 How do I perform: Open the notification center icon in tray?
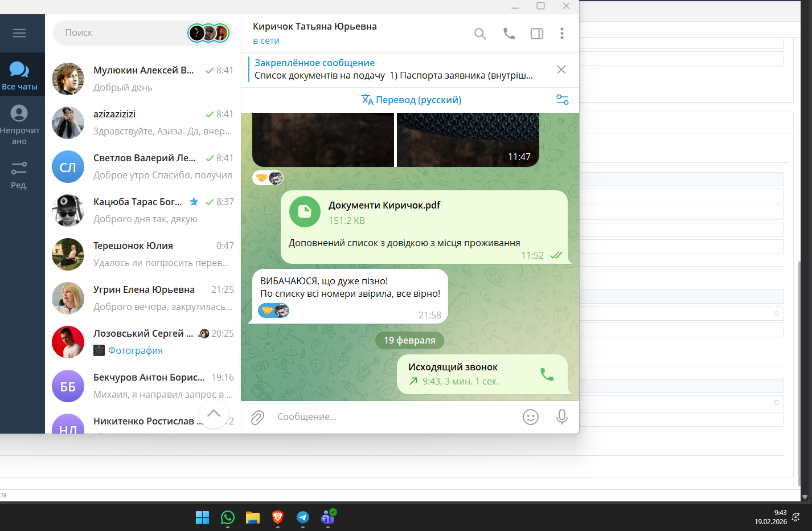796,517
